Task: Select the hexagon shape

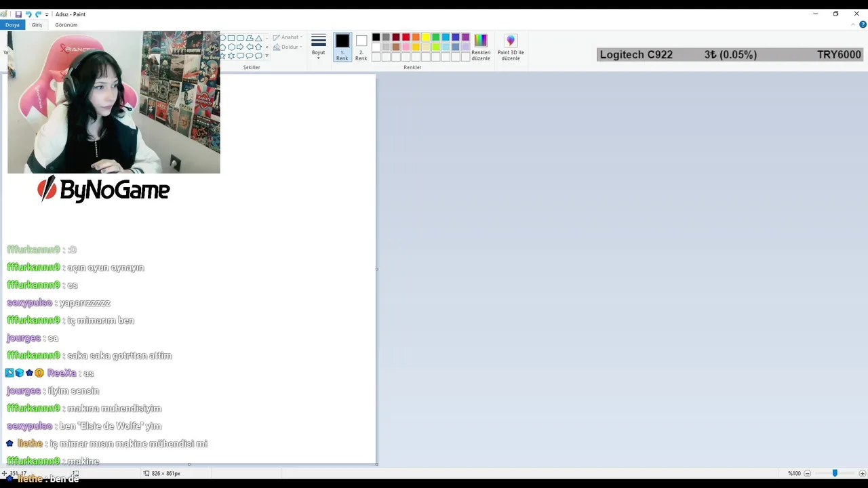Action: click(231, 47)
